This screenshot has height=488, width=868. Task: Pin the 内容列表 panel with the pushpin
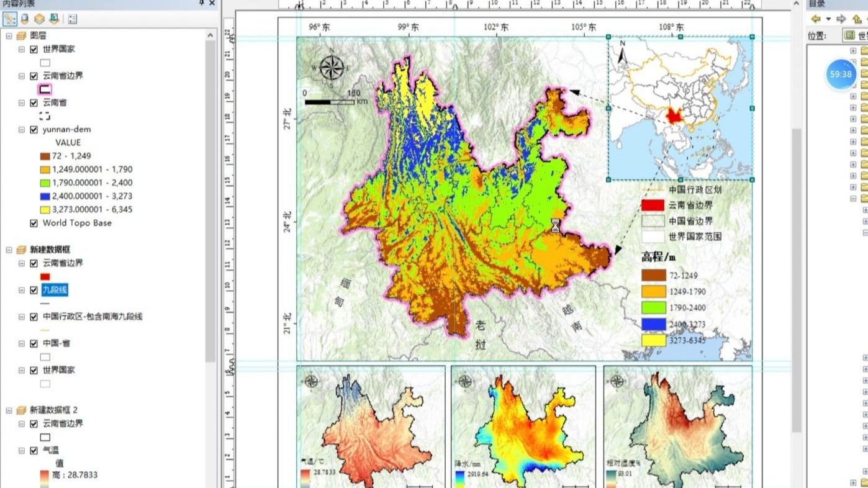click(201, 4)
